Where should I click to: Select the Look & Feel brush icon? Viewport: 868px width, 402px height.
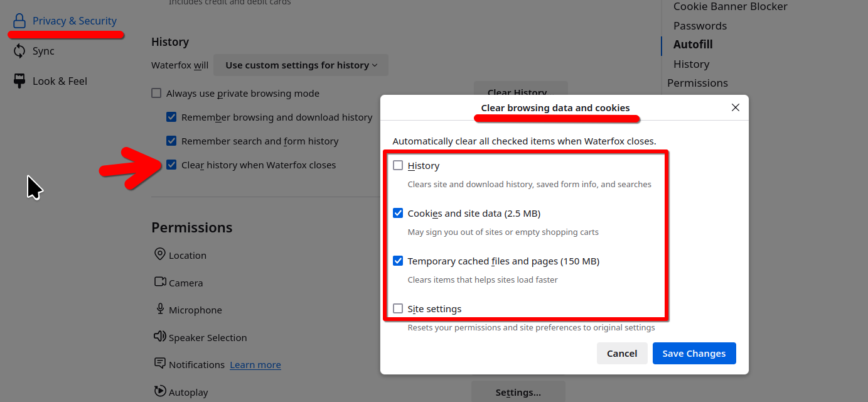coord(19,81)
